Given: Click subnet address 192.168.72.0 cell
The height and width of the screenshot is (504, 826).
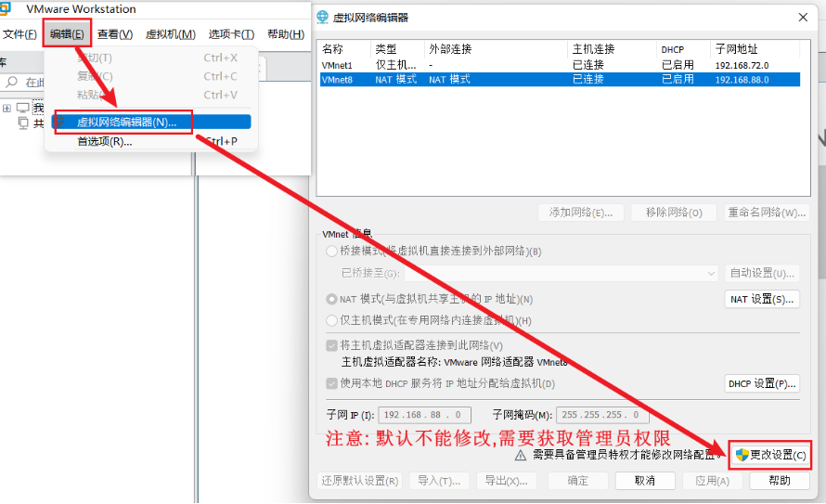Looking at the screenshot, I should click(742, 65).
